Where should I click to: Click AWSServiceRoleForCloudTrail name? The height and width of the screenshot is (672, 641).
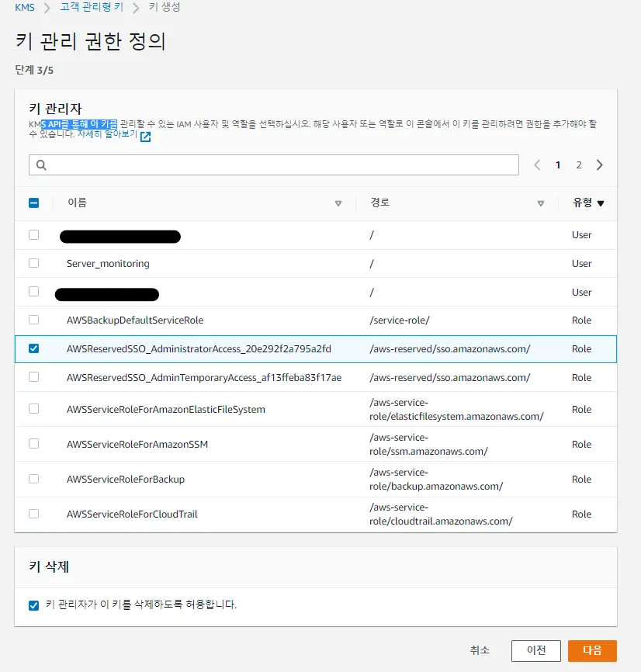coord(132,514)
